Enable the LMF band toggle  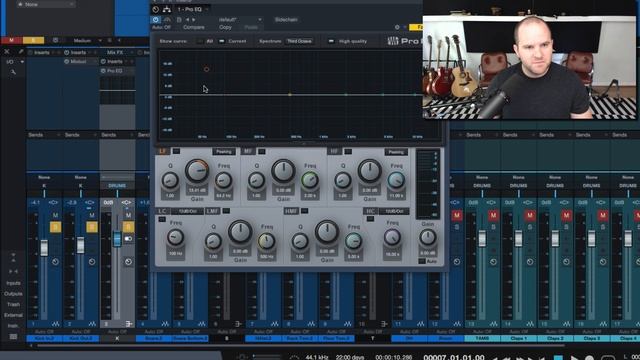click(226, 211)
